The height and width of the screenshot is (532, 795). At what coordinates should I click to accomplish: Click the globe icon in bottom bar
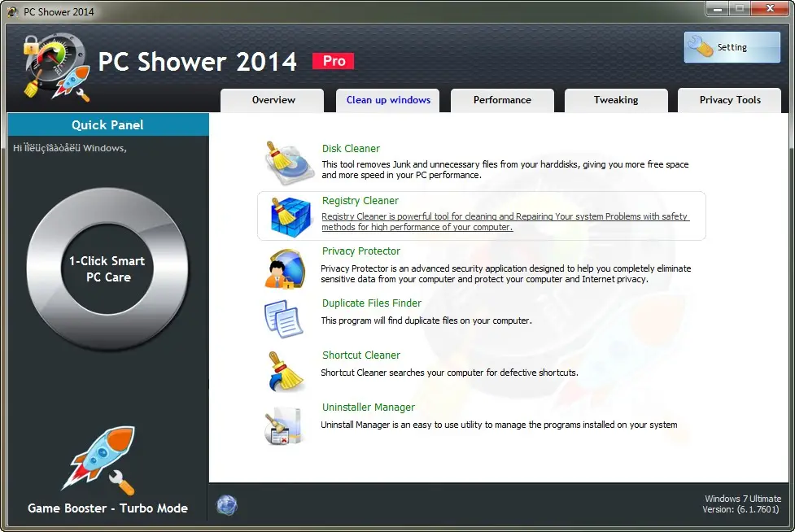pyautogui.click(x=227, y=505)
